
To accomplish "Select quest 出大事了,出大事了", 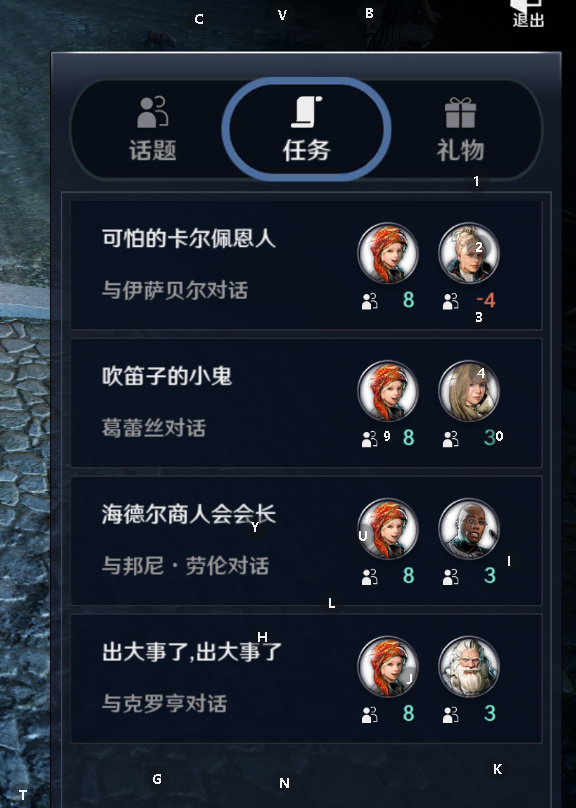I will [x=306, y=678].
